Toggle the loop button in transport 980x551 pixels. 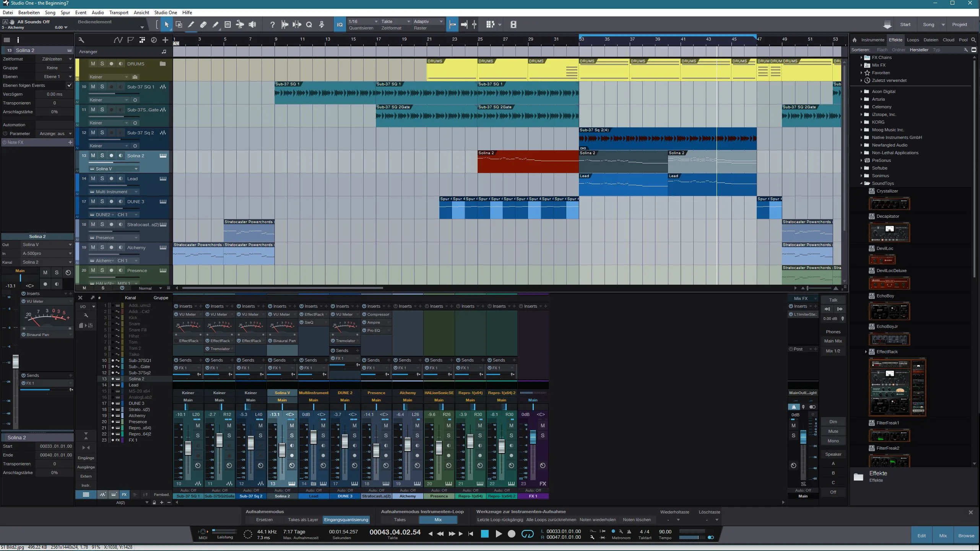pos(528,534)
